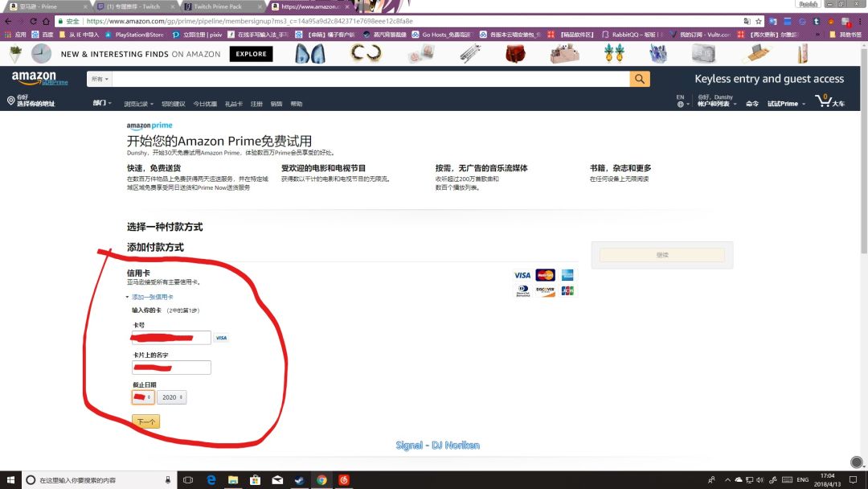Open the 今日优惠 nav item
Viewport: 868px width, 489px height.
[x=205, y=104]
